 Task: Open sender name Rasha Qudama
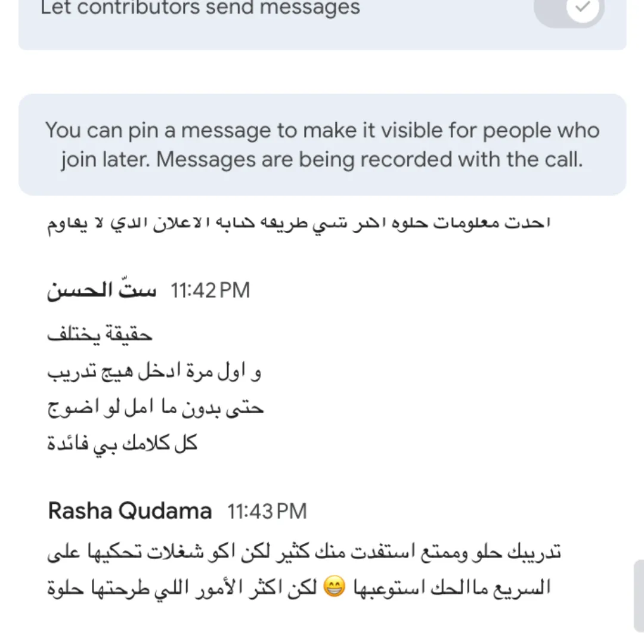click(x=130, y=511)
